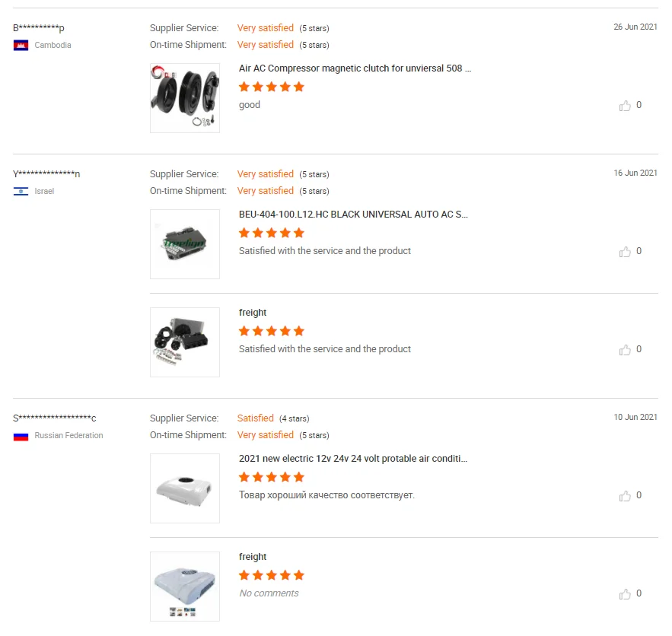Open Israel freight review product thumbnail

(185, 342)
